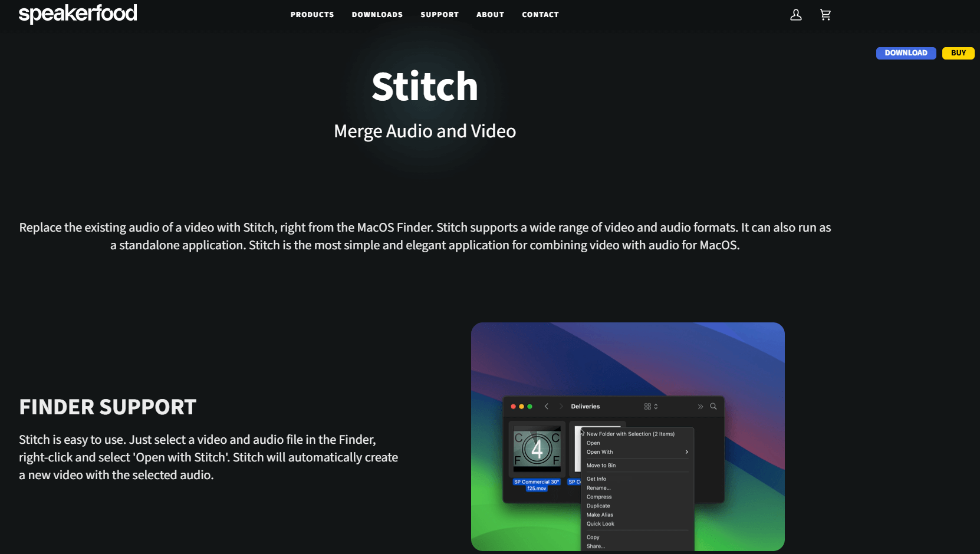
Task: Click the speakerfood logo
Action: click(x=78, y=14)
